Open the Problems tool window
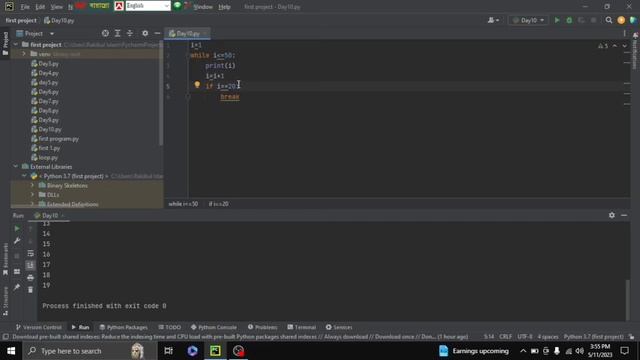 (x=262, y=327)
